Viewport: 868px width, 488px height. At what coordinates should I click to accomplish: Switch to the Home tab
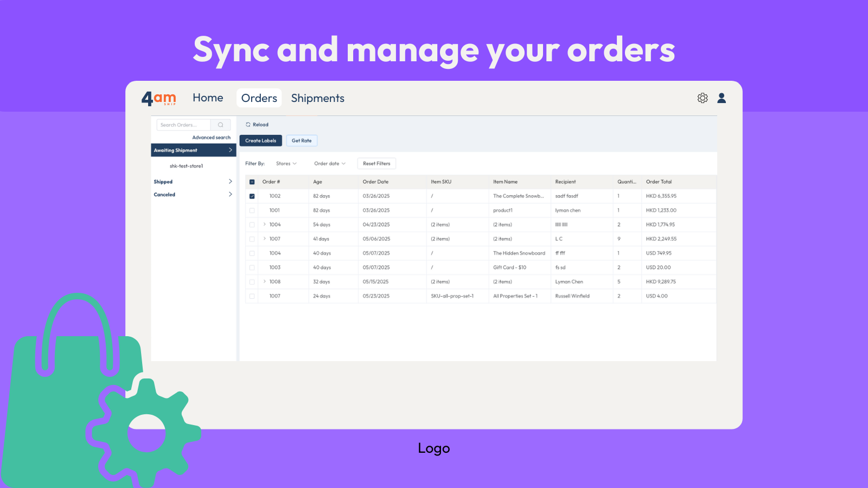coord(208,98)
